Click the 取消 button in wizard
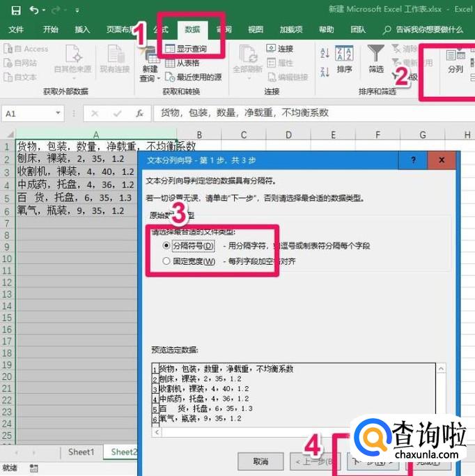The image size is (475, 476). coord(260,461)
